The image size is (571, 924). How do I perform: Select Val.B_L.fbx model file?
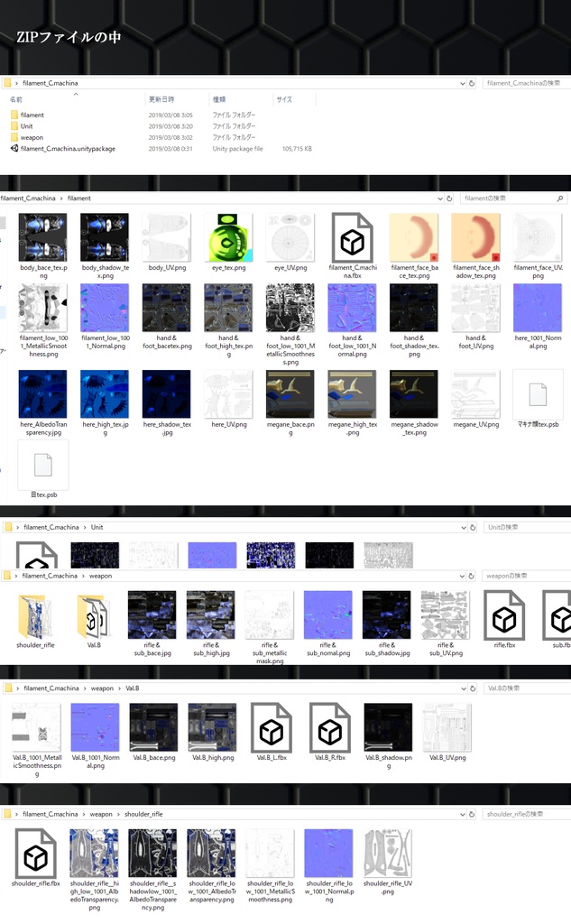coord(271,733)
